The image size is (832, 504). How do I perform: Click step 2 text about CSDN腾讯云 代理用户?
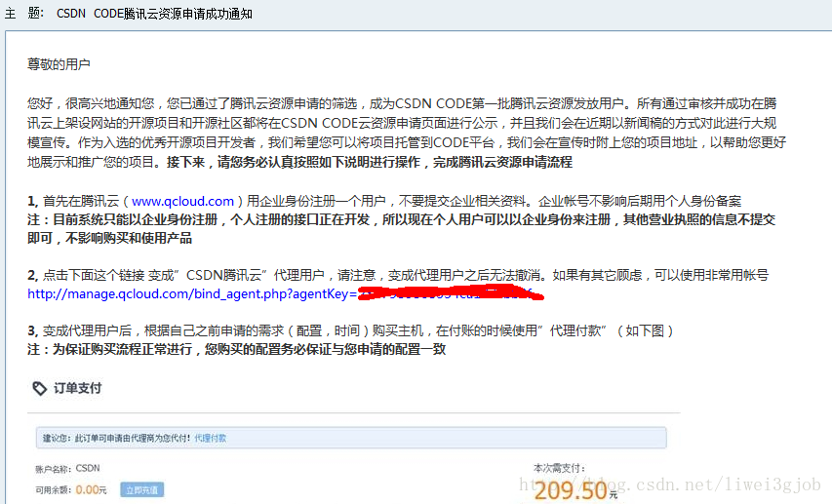pos(398,275)
